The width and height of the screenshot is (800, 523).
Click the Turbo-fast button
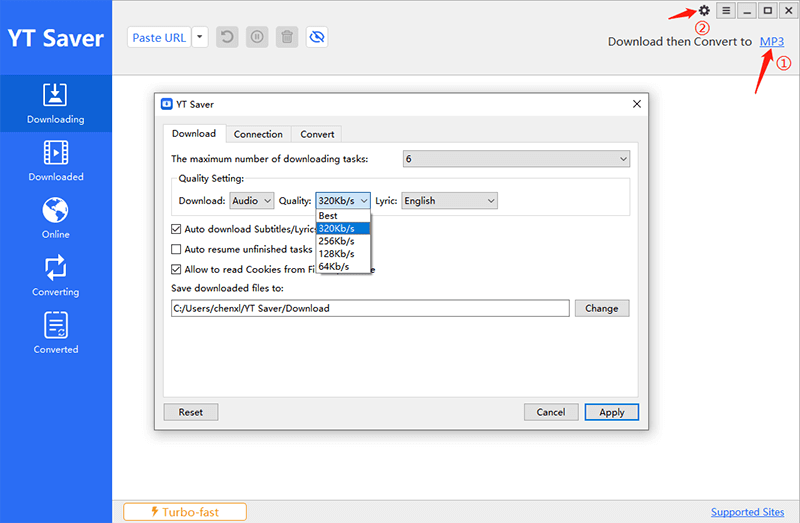coord(185,512)
